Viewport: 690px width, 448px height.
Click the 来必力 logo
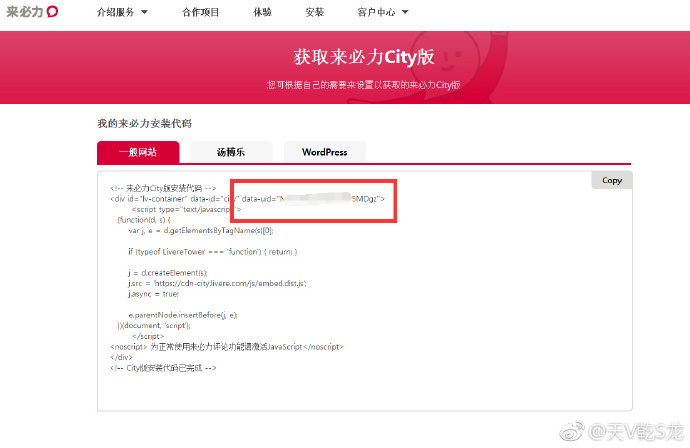(32, 12)
